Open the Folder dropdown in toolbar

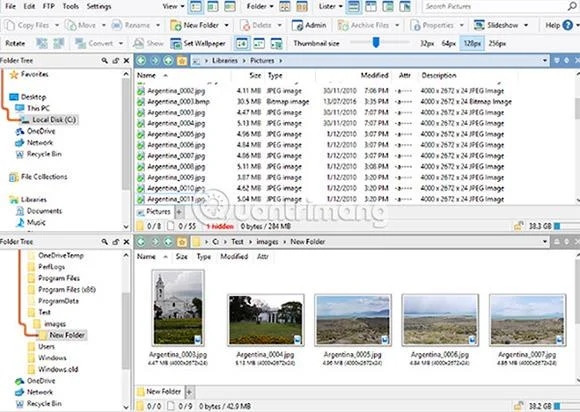point(260,6)
